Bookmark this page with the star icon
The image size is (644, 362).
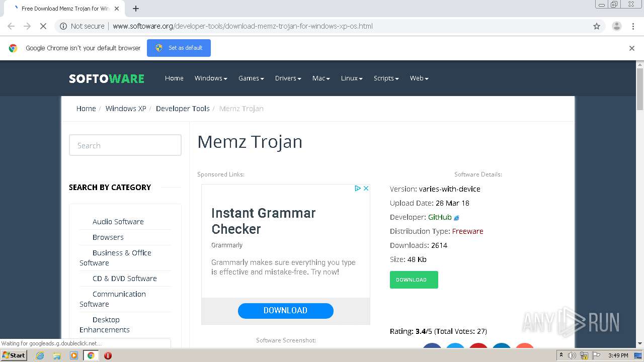[x=597, y=26]
